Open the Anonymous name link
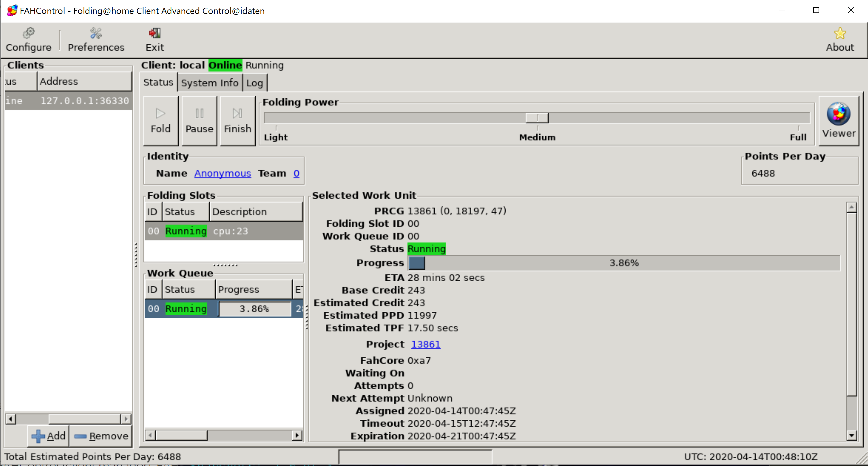Screen dimensions: 868x466 (x=222, y=173)
